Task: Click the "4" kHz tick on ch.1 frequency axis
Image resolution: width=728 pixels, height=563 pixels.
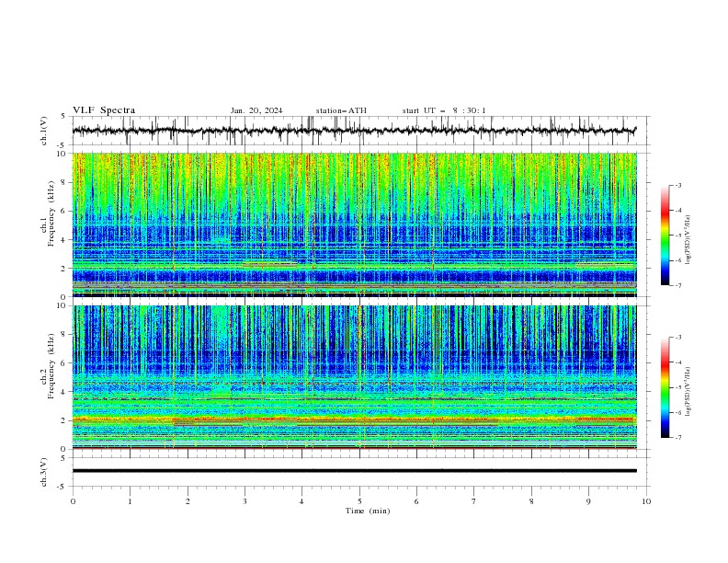Action: tap(64, 240)
